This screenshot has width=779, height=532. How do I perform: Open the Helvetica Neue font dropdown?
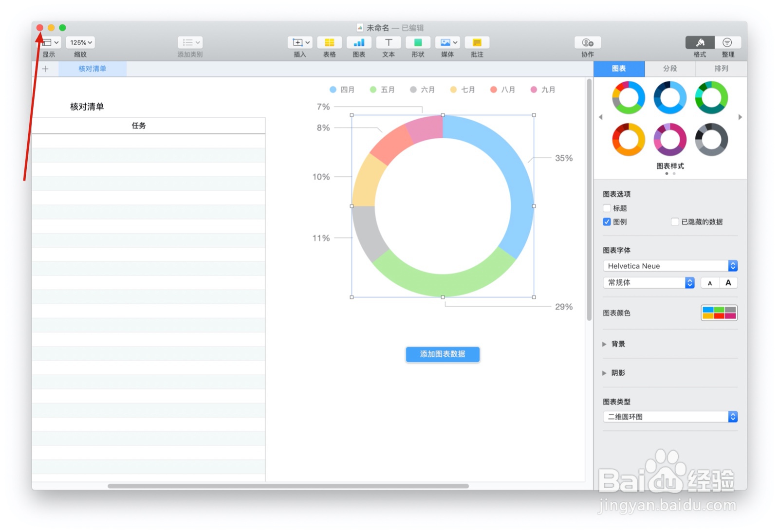[x=669, y=266]
